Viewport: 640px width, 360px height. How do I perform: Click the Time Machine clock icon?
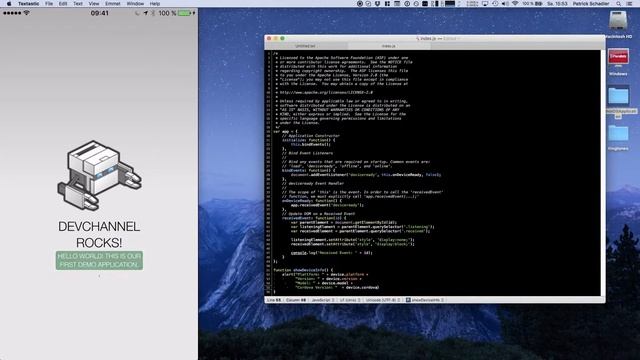(495, 4)
